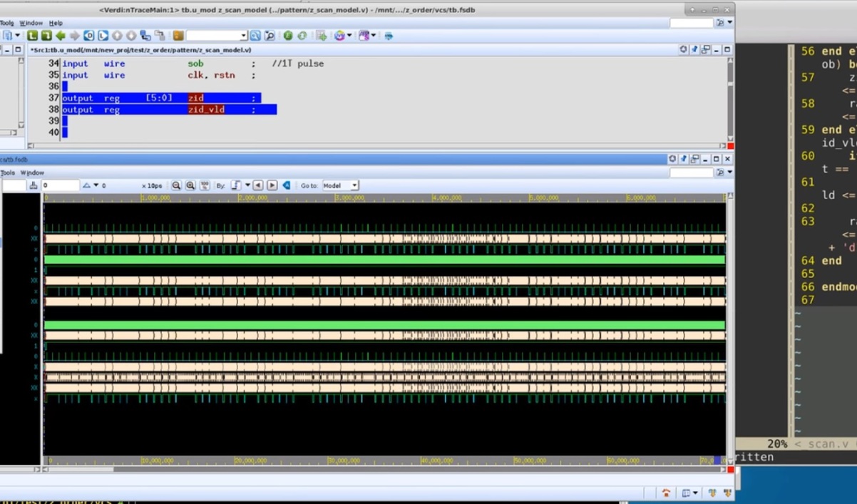Click the rightmost blue toolbar icon in nTrace

[x=389, y=36]
